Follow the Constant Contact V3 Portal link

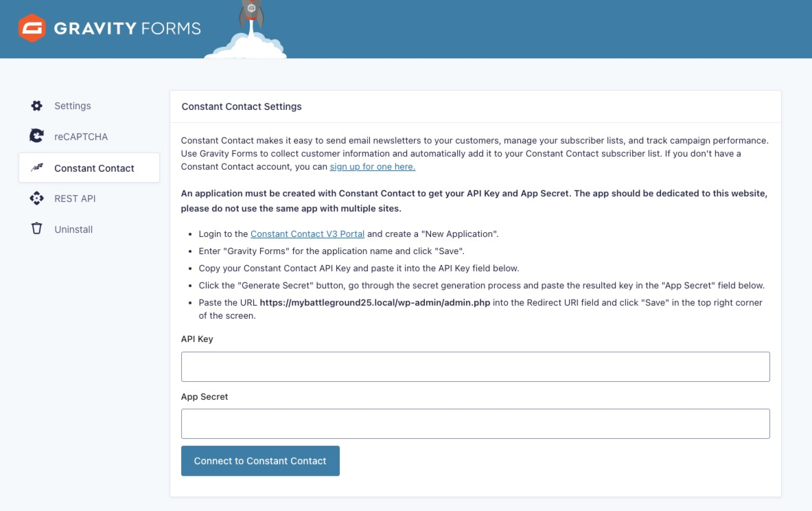click(307, 234)
